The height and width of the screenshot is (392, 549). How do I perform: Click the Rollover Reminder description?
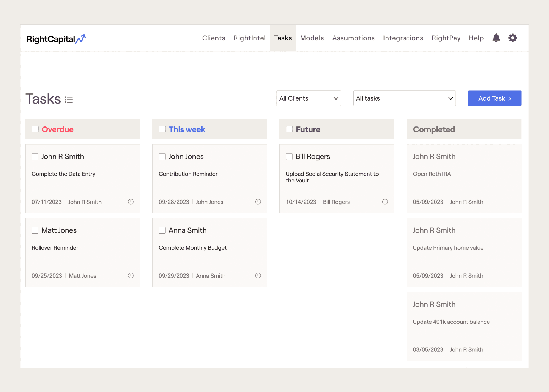coord(55,248)
